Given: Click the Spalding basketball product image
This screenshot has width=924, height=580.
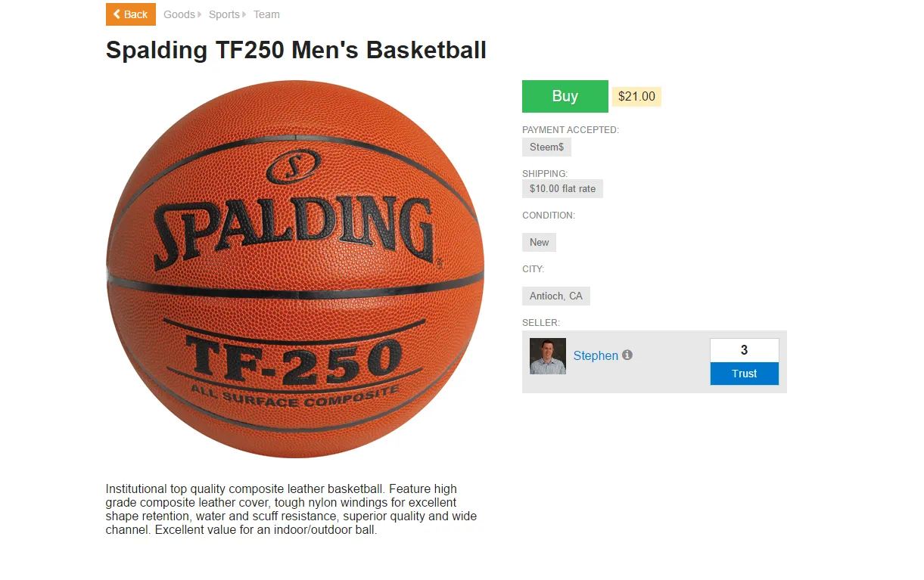Looking at the screenshot, I should click(295, 269).
